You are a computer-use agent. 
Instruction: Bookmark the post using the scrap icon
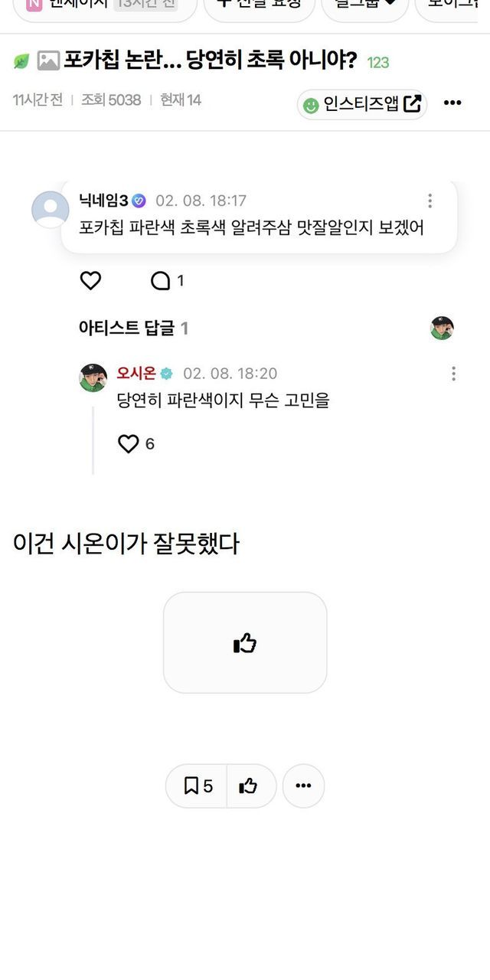point(197,786)
